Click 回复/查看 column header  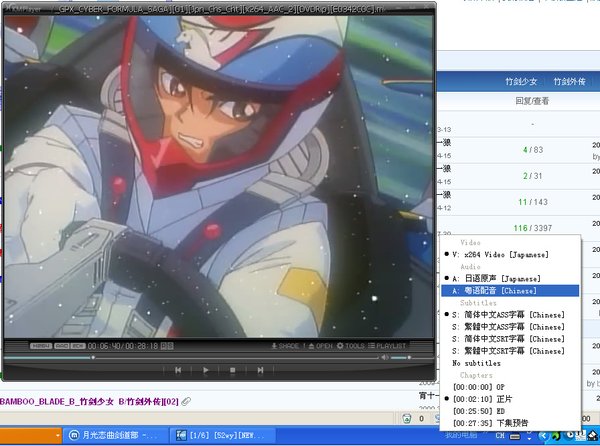532,101
